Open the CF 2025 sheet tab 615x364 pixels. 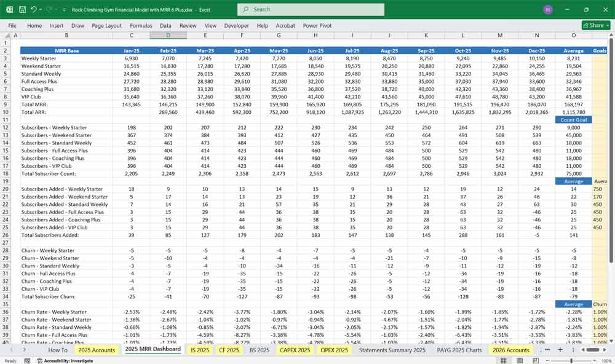click(x=229, y=349)
